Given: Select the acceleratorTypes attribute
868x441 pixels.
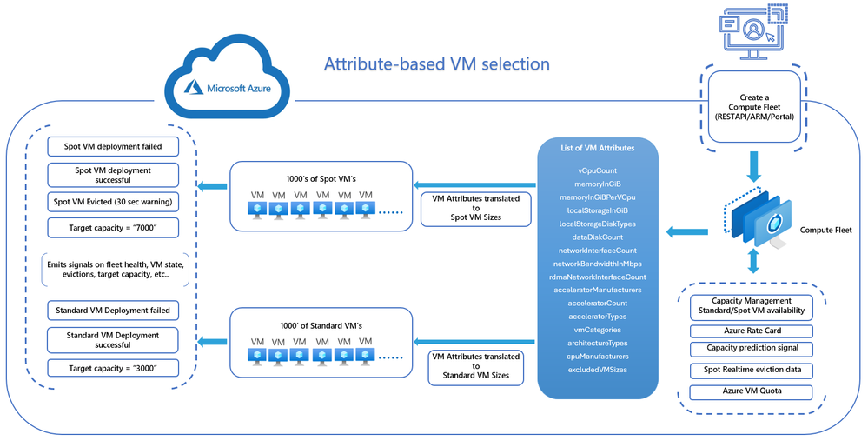Looking at the screenshot, I should [598, 317].
